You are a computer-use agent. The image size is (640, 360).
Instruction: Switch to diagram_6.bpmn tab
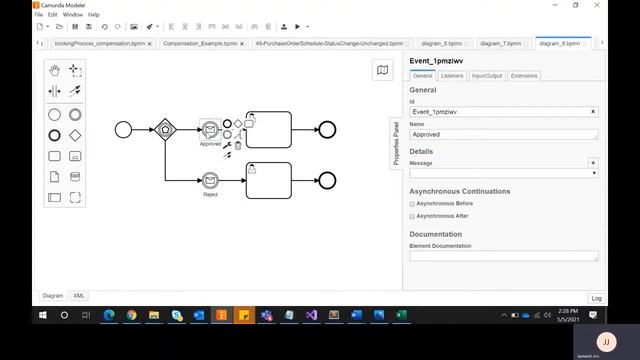[441, 44]
